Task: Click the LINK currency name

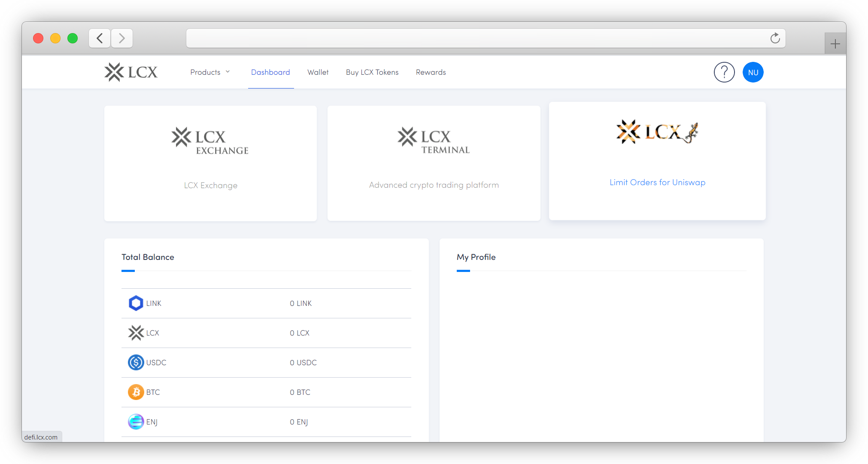Action: (154, 303)
